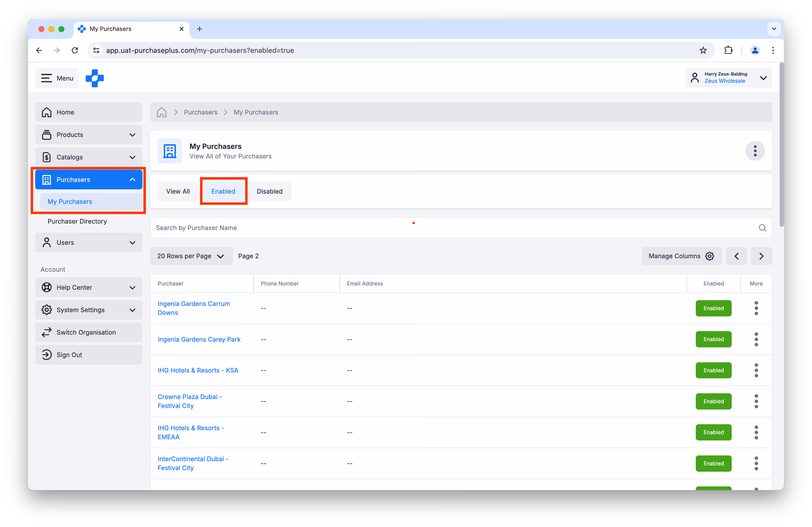Screen dimensions: 812x527
Task: Open more options for Ingenia Gardens Carrum Downs
Action: tap(756, 309)
